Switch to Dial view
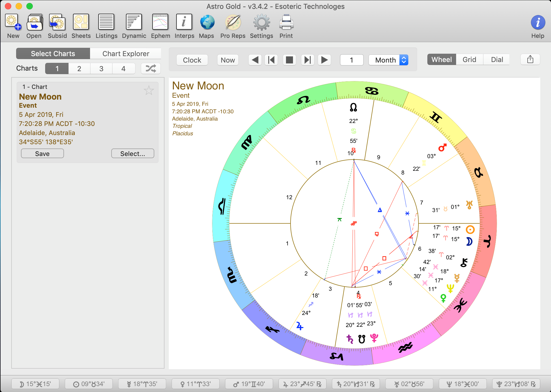 [x=497, y=60]
